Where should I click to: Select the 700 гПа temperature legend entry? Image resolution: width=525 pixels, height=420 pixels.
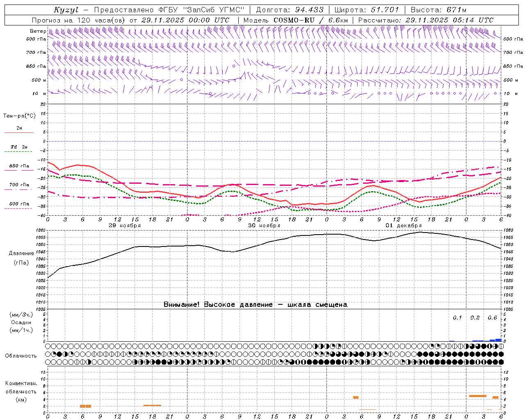pyautogui.click(x=19, y=185)
